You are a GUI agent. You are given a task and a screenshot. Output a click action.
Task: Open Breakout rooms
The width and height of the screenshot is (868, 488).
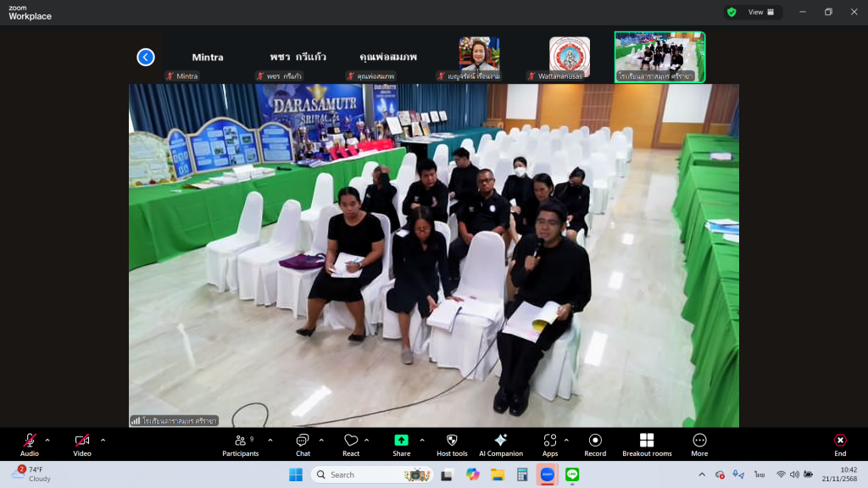647,444
